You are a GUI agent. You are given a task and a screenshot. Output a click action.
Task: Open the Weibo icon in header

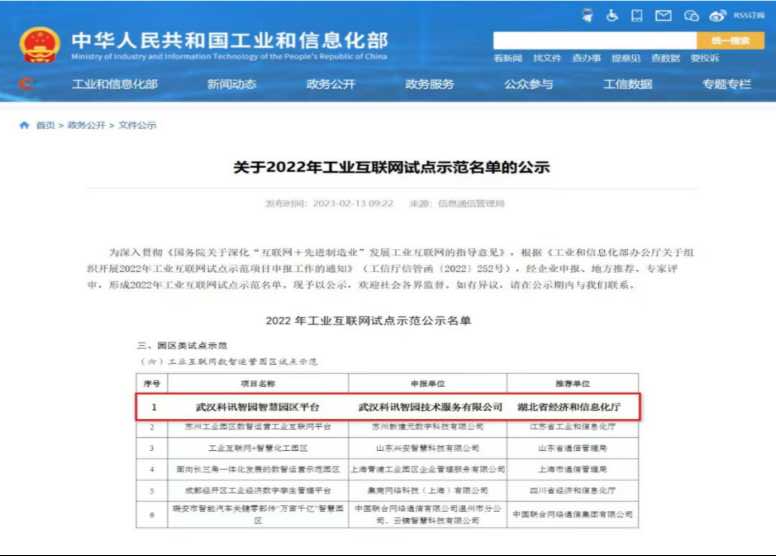tap(718, 16)
